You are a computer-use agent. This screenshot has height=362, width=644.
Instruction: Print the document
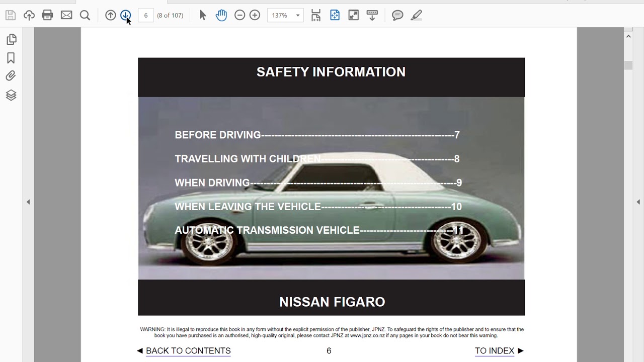(47, 15)
